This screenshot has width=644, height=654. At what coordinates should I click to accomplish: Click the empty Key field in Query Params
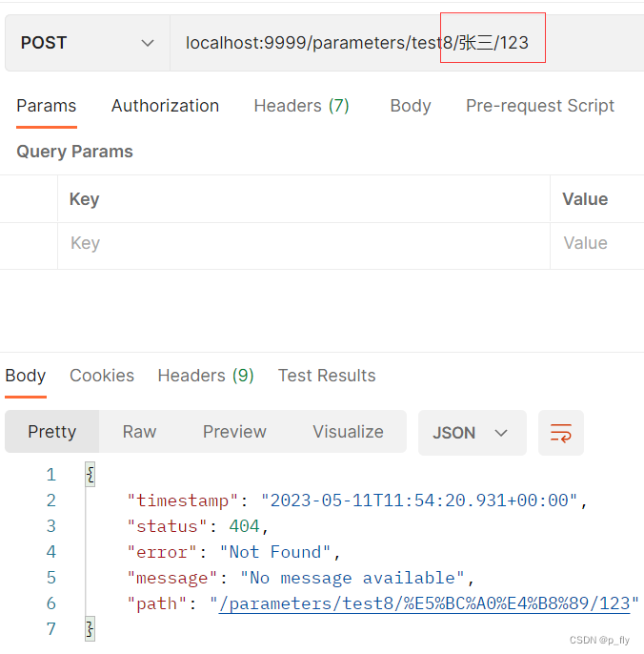pos(304,243)
